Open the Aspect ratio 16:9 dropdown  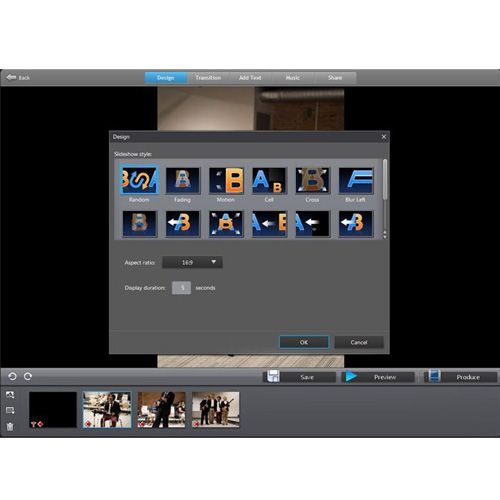point(192,262)
